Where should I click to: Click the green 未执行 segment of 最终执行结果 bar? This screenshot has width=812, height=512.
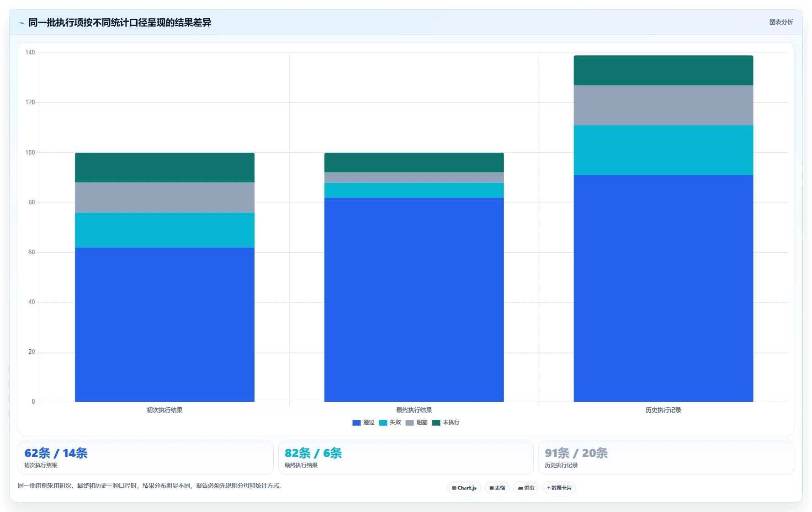[414, 163]
